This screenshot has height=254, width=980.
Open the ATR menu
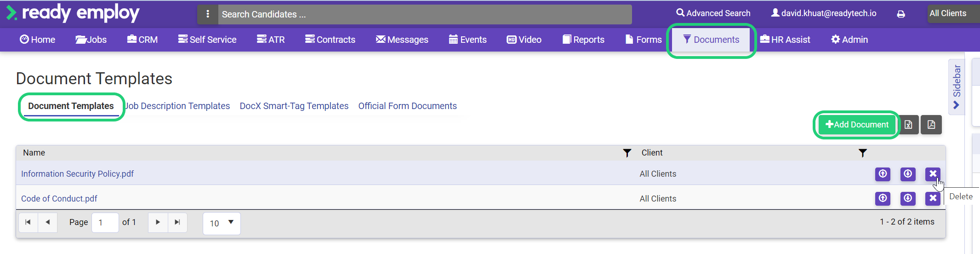point(271,40)
